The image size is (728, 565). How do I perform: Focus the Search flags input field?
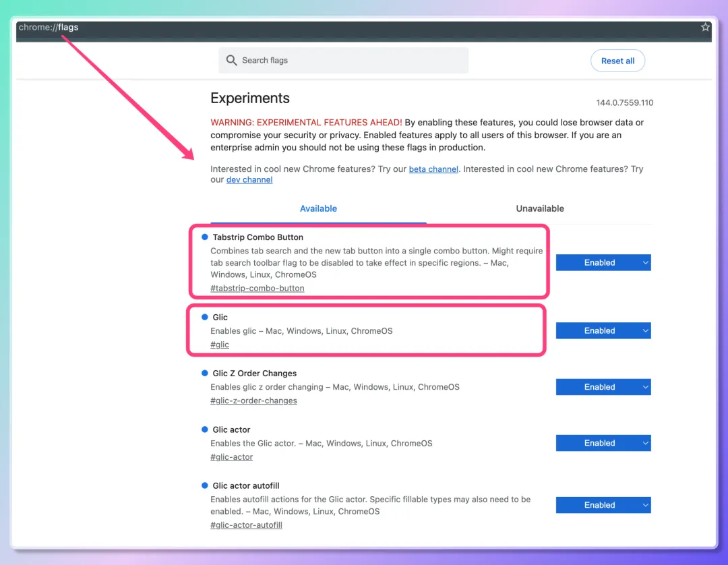(351, 61)
